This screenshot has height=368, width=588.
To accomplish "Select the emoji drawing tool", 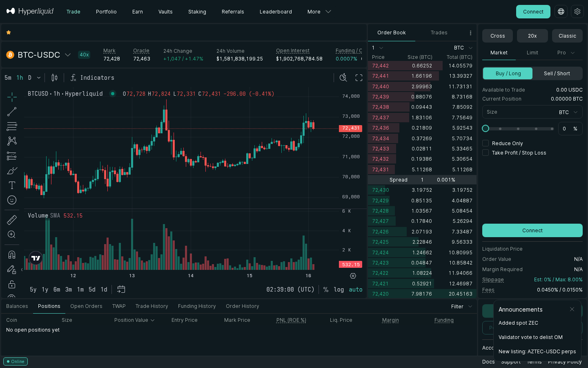I will coord(12,200).
